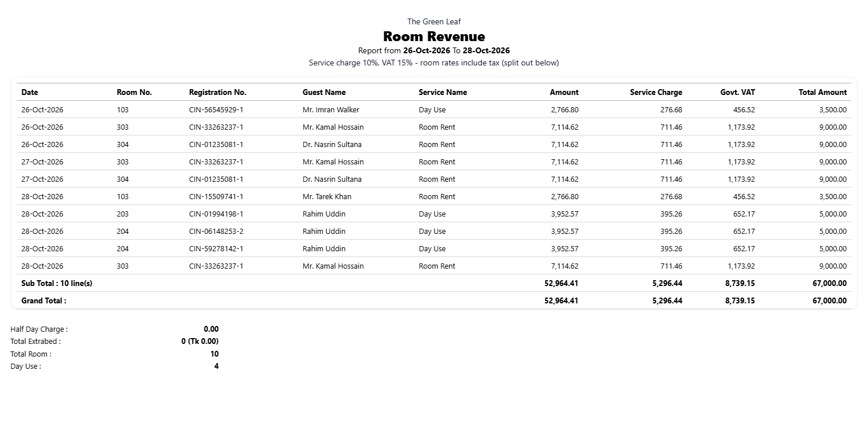Click the Total Room value 10
Viewport: 868px width, 440px height.
click(214, 354)
